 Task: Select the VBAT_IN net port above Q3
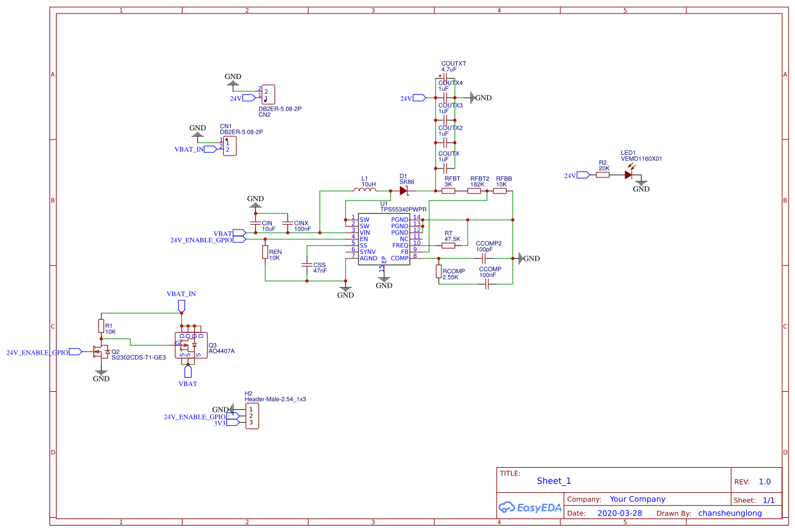(x=182, y=305)
